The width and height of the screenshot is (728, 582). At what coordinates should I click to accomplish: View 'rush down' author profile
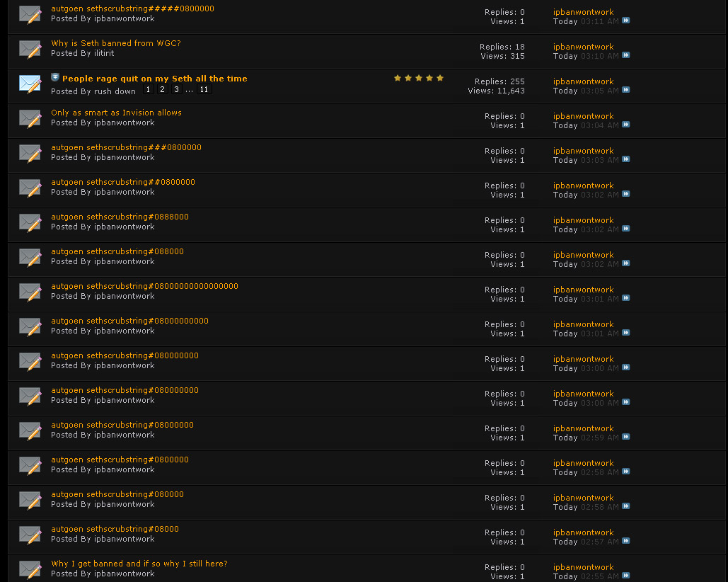115,91
